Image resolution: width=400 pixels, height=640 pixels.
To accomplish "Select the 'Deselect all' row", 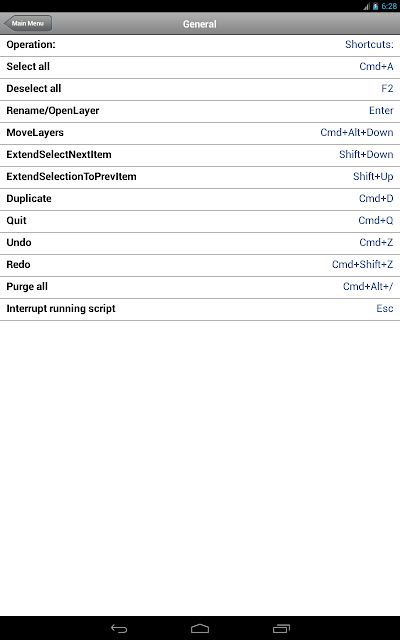I will click(x=200, y=89).
